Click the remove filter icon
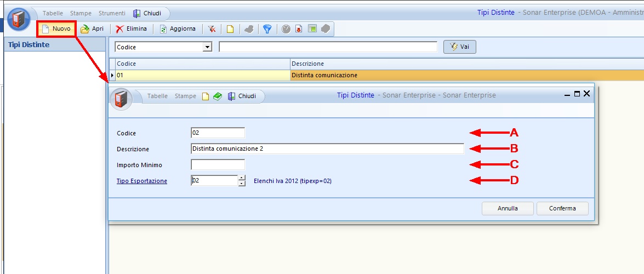This screenshot has height=274, width=644. [212, 29]
